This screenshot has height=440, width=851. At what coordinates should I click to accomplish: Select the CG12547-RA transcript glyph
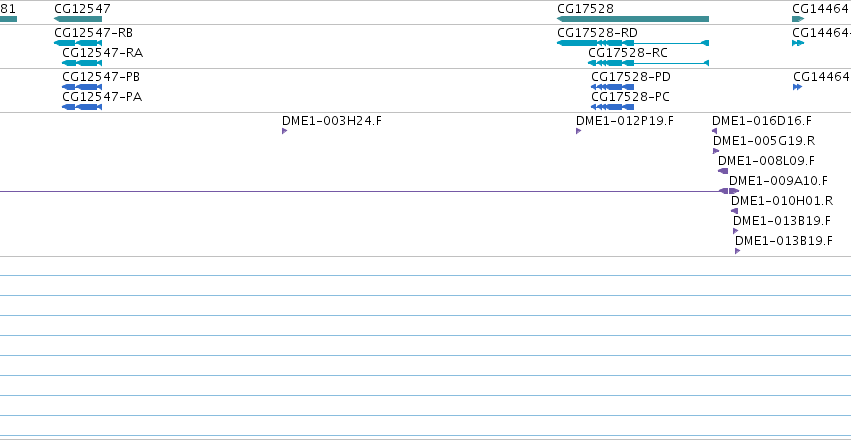pyautogui.click(x=82, y=63)
